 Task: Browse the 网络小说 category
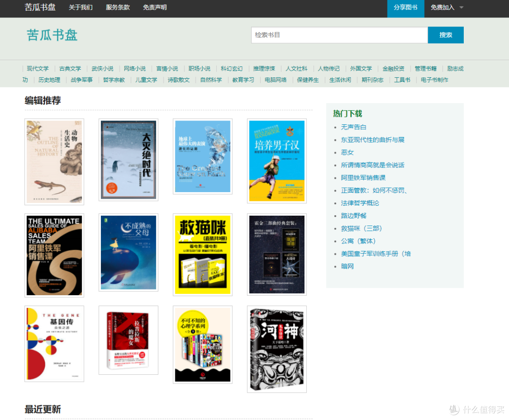tap(135, 69)
